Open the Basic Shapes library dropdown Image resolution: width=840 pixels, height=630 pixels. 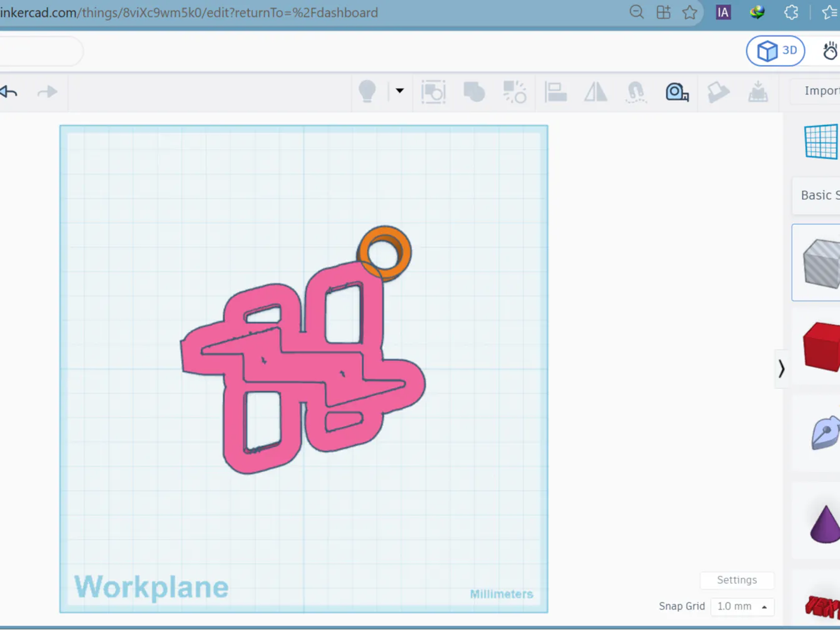816,195
